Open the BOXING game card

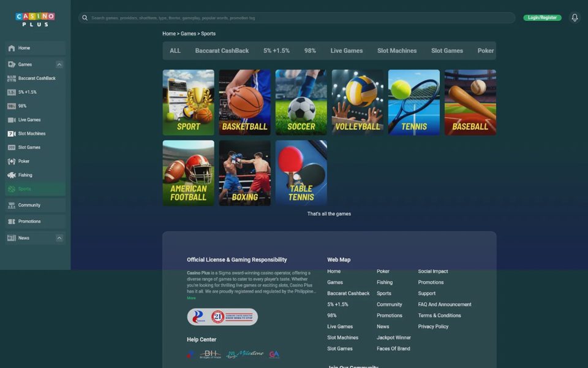pyautogui.click(x=245, y=173)
